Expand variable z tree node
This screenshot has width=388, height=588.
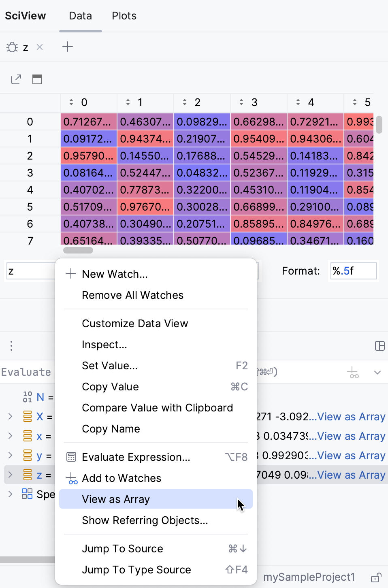11,475
